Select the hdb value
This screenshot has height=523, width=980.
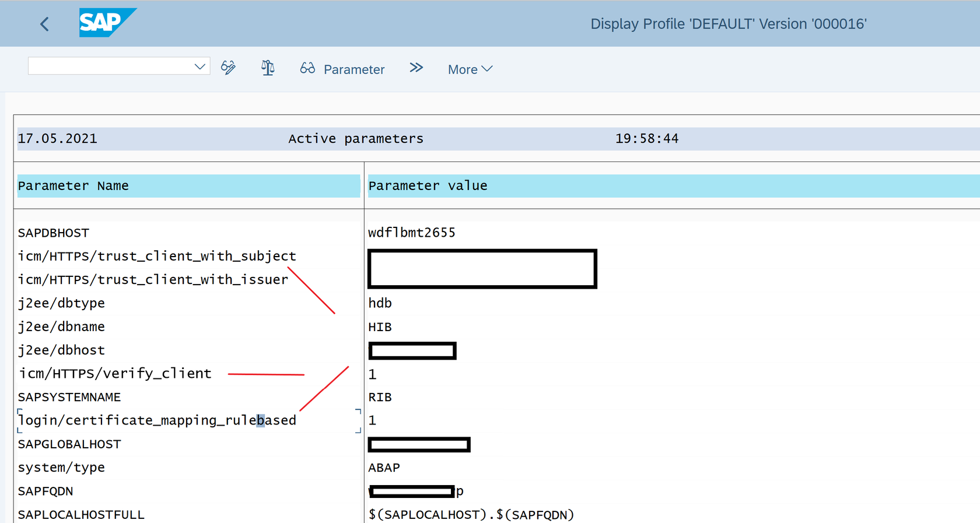click(380, 303)
